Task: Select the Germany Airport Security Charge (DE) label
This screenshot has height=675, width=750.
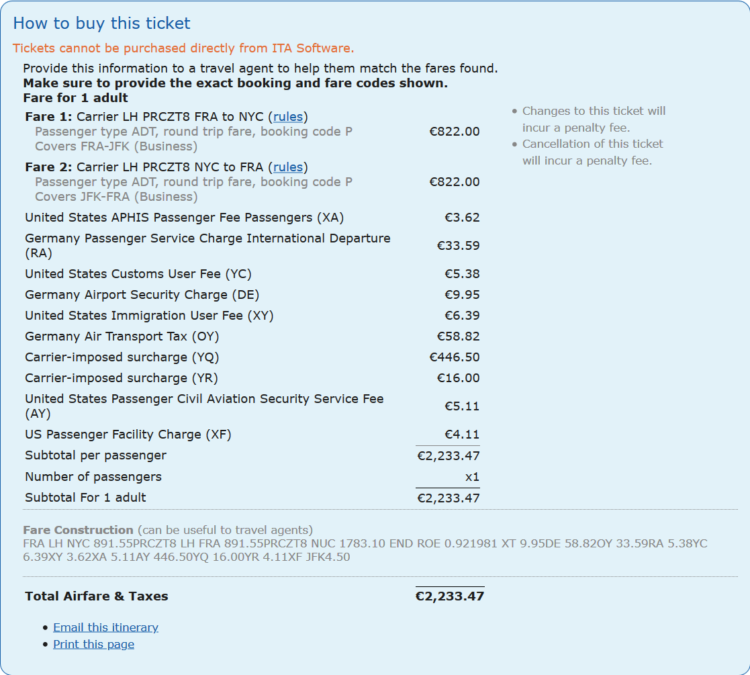Action: (x=142, y=295)
